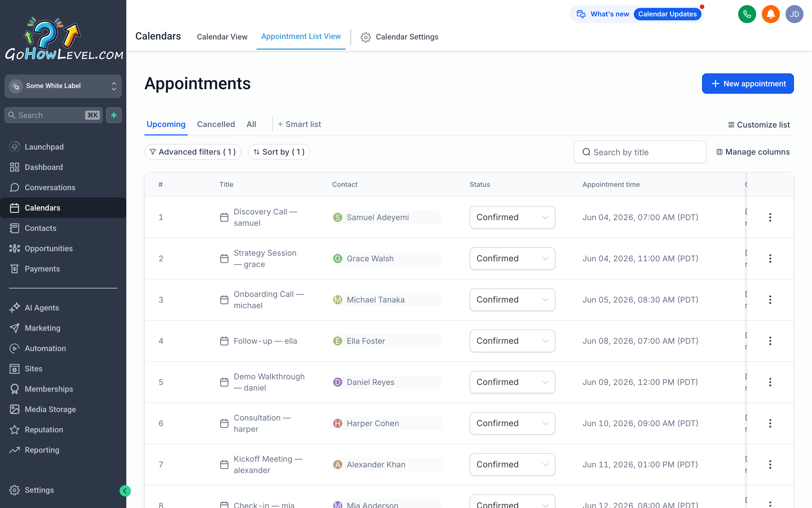Open row actions menu for Alexander Khan
Viewport: 812px width, 508px height.
pos(770,465)
